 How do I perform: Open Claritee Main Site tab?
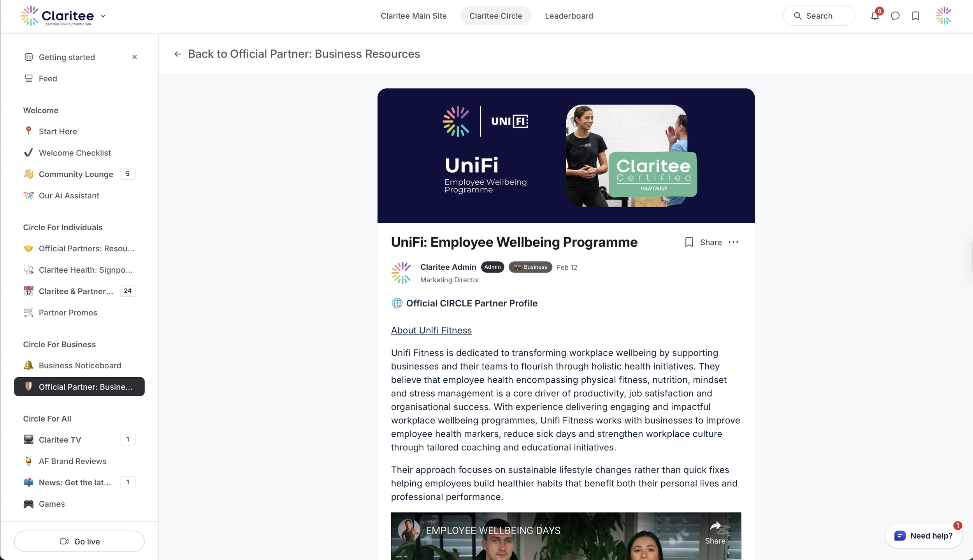413,16
